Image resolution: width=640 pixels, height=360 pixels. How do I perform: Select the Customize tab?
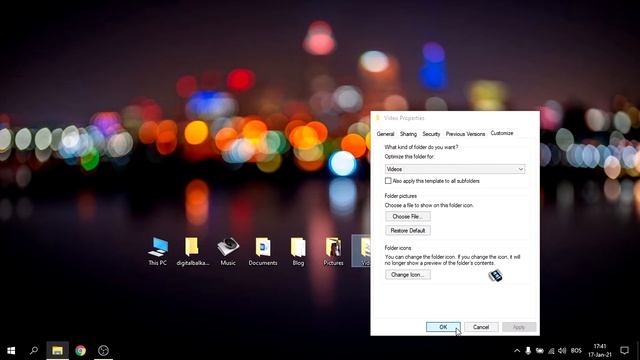[502, 133]
